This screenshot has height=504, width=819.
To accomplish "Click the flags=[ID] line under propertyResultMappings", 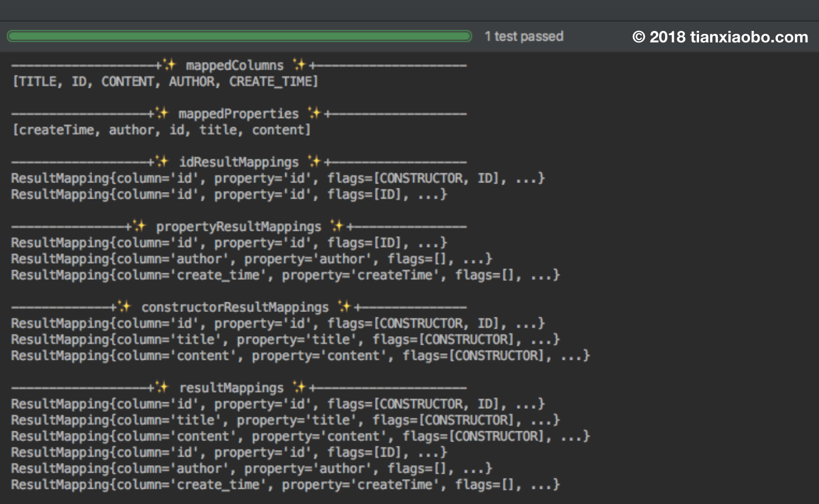I will click(x=229, y=243).
